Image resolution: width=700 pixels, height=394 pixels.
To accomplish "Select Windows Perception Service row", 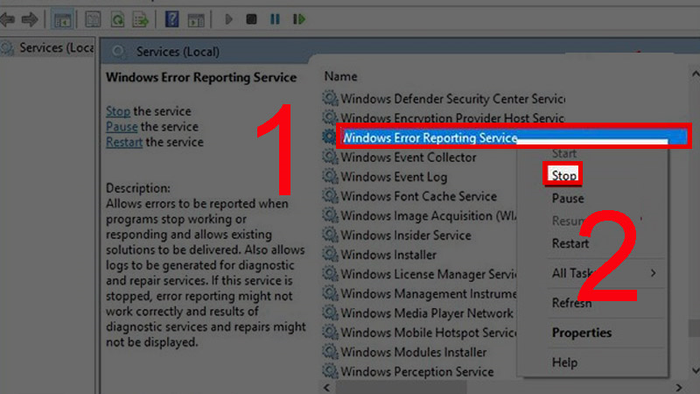I will (408, 372).
